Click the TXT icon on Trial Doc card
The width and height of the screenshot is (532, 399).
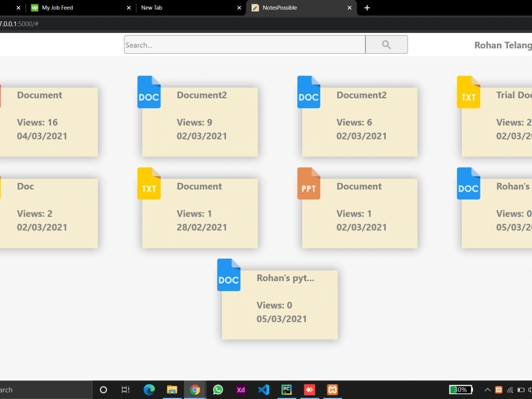(x=469, y=92)
